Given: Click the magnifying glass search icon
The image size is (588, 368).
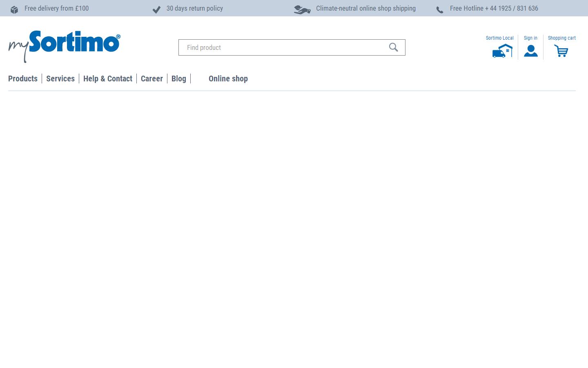Looking at the screenshot, I should tap(393, 47).
